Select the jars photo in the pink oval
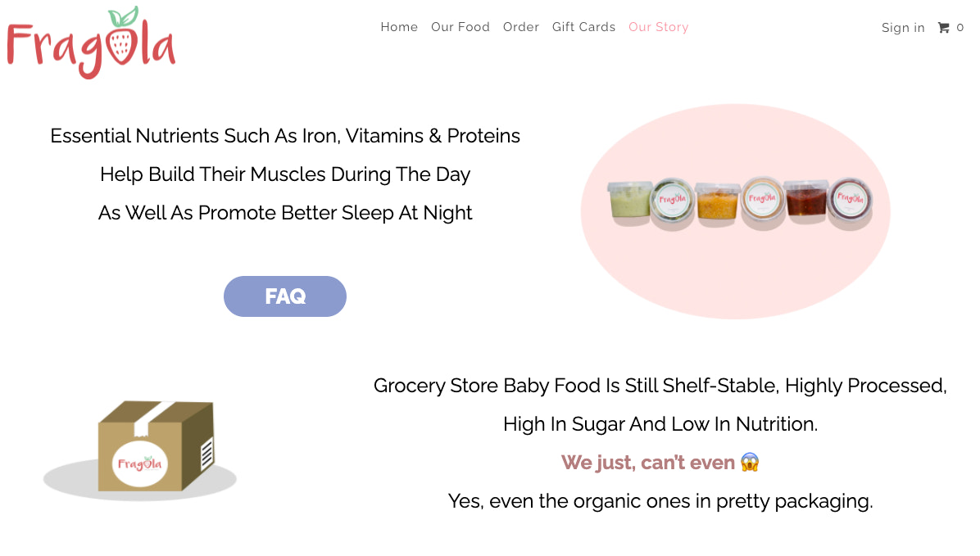This screenshot has width=980, height=556. click(735, 210)
